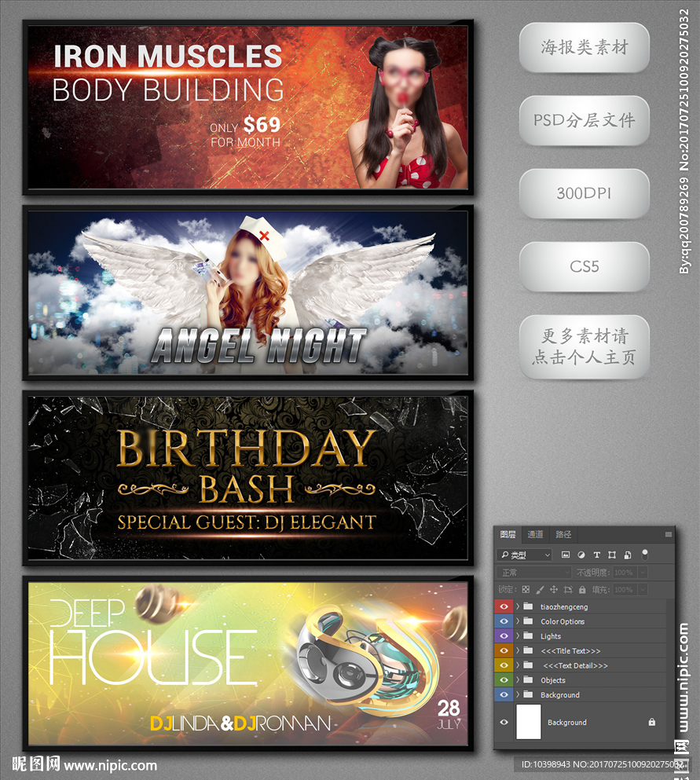The width and height of the screenshot is (700, 780).
Task: Click the lock image pixels brush icon
Action: pyautogui.click(x=540, y=589)
